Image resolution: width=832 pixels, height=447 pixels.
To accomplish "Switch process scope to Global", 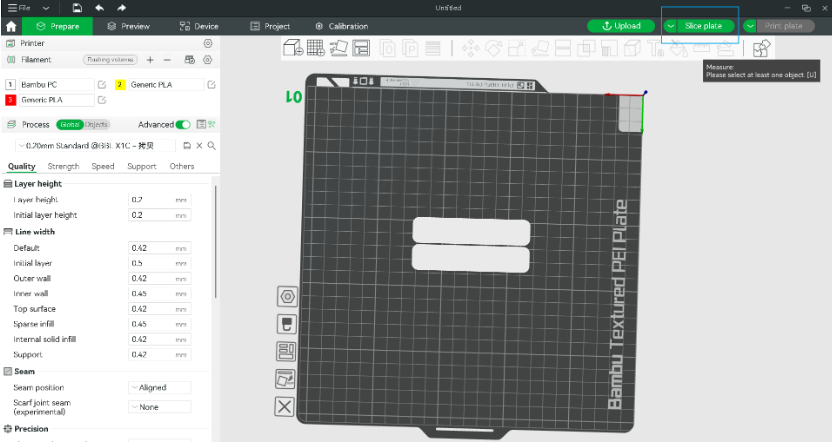I will (70, 124).
